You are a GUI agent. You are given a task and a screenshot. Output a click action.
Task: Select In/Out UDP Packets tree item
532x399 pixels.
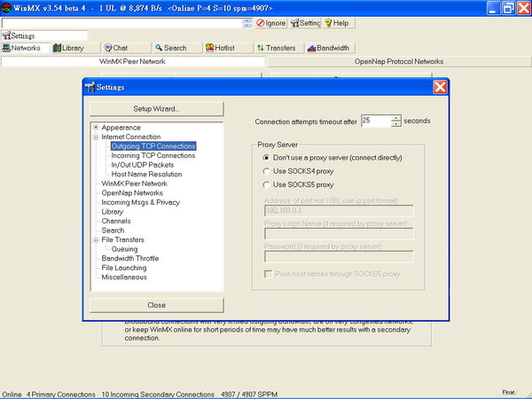click(143, 165)
